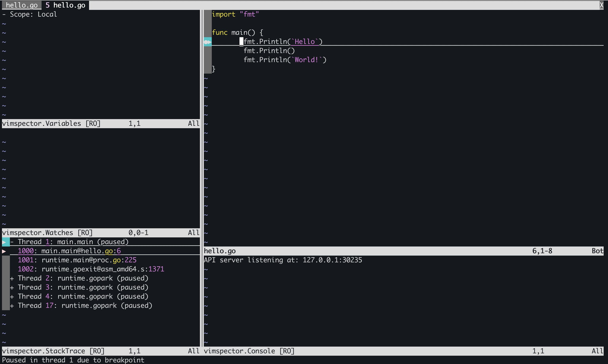Click the pink active-frame arrow in StackTrace window
Image resolution: width=608 pixels, height=364 pixels.
(x=4, y=251)
